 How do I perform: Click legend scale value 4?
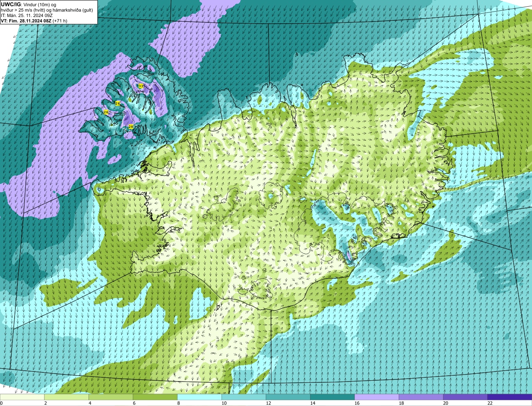pyautogui.click(x=90, y=403)
